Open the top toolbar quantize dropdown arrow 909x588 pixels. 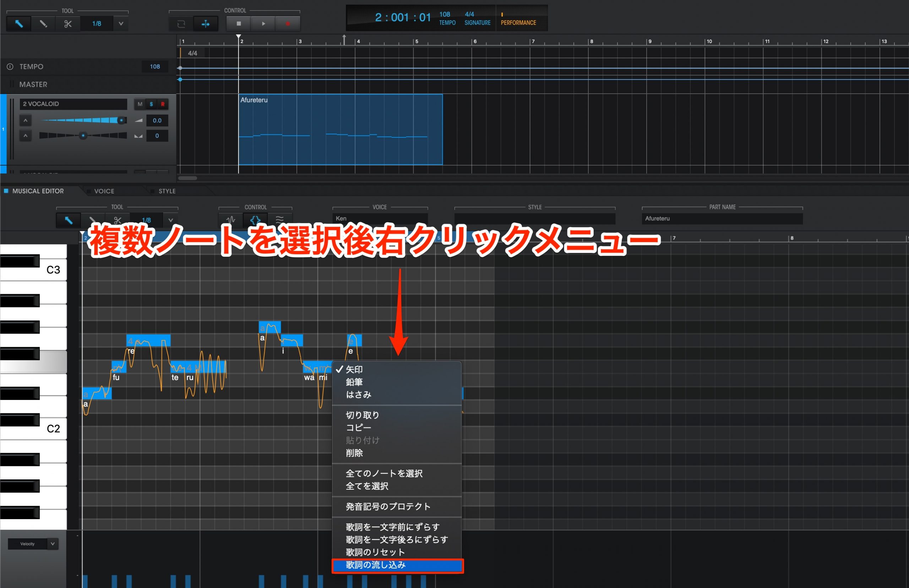(121, 24)
